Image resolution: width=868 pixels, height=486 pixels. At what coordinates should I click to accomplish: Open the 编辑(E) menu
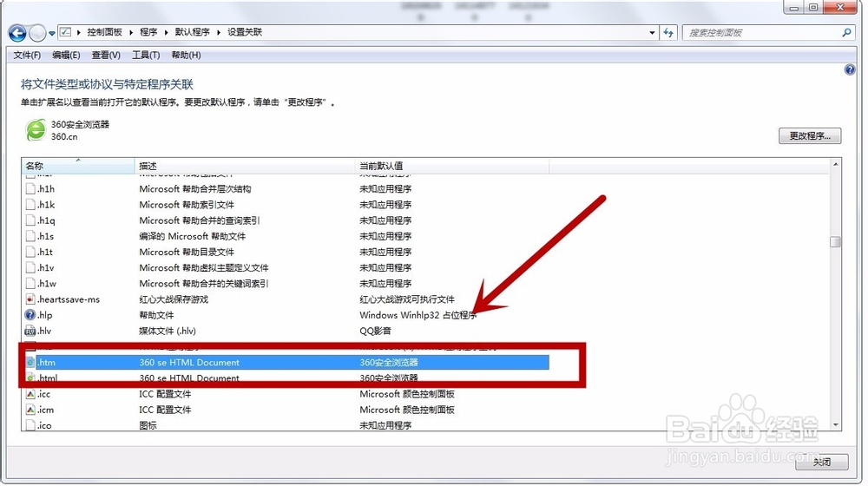[x=67, y=55]
